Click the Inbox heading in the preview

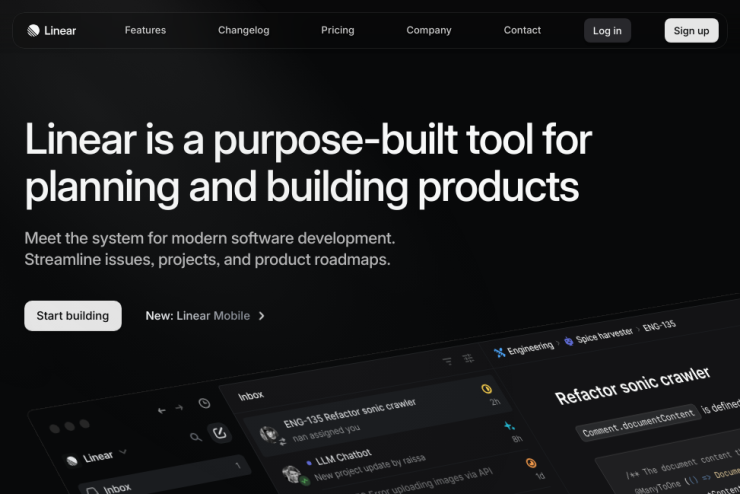click(251, 395)
